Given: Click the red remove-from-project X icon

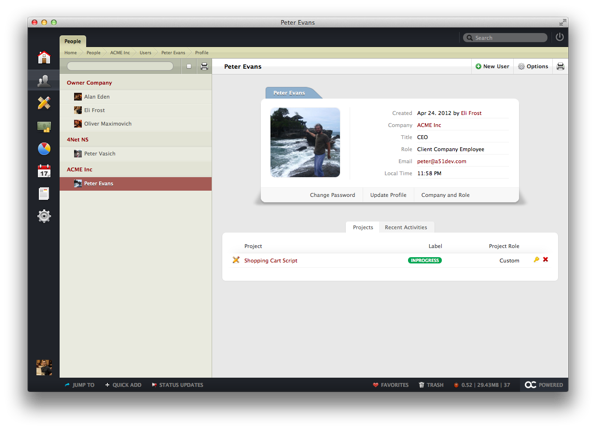Looking at the screenshot, I should 545,260.
